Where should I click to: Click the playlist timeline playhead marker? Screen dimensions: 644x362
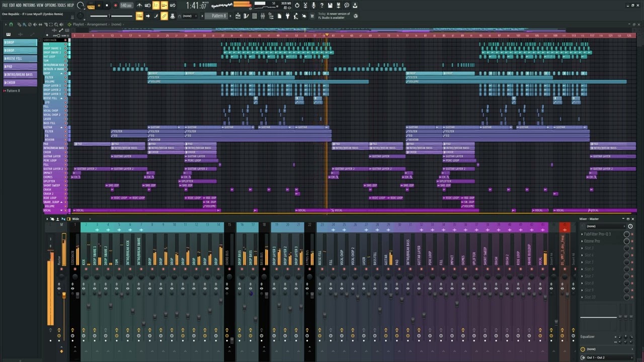click(327, 35)
